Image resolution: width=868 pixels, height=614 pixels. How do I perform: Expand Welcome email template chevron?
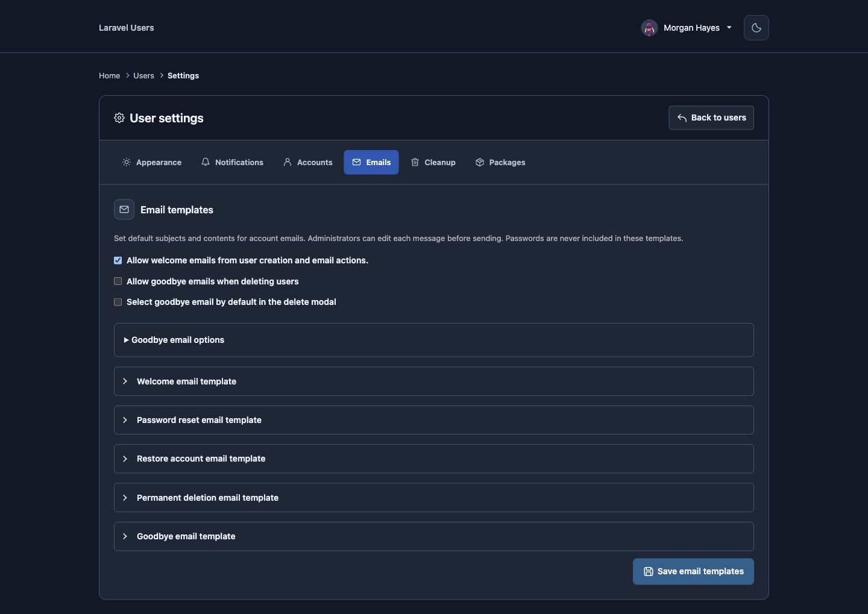(125, 381)
